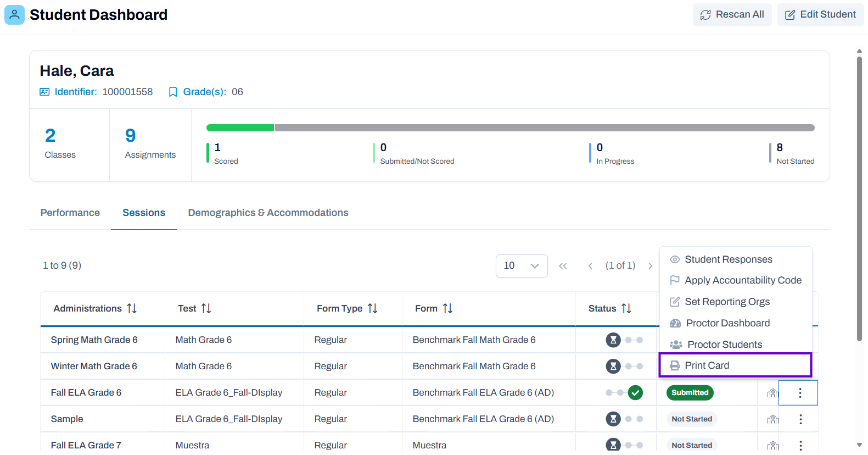Click the hourglass status icon for Fall ELA Grade 7
The image size is (868, 455).
tap(613, 445)
